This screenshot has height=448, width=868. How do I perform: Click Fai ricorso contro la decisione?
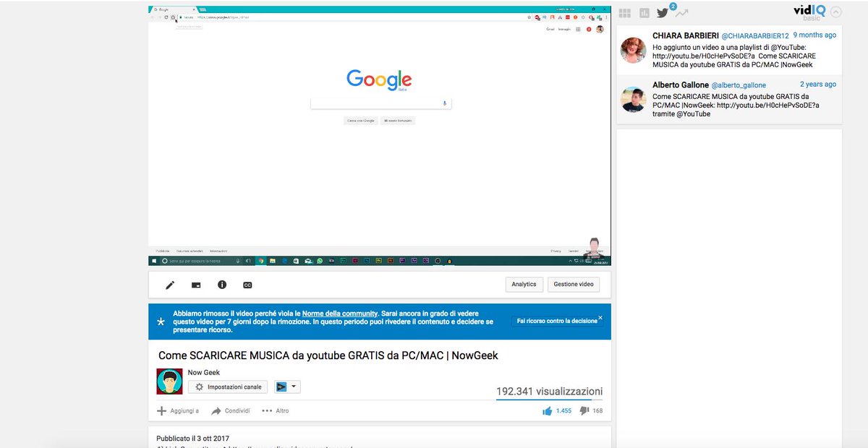click(557, 321)
